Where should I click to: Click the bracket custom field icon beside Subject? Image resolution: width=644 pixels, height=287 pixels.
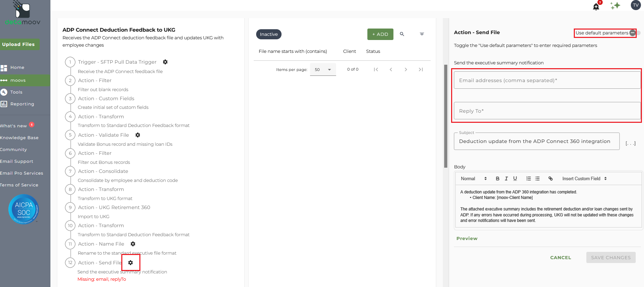[x=630, y=143]
